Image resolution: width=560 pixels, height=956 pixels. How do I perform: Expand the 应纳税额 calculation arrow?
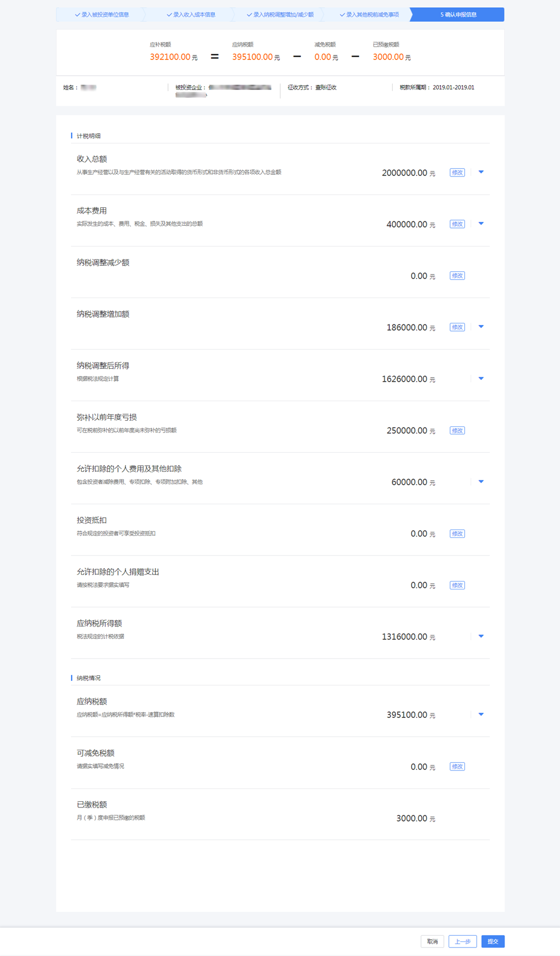coord(481,714)
